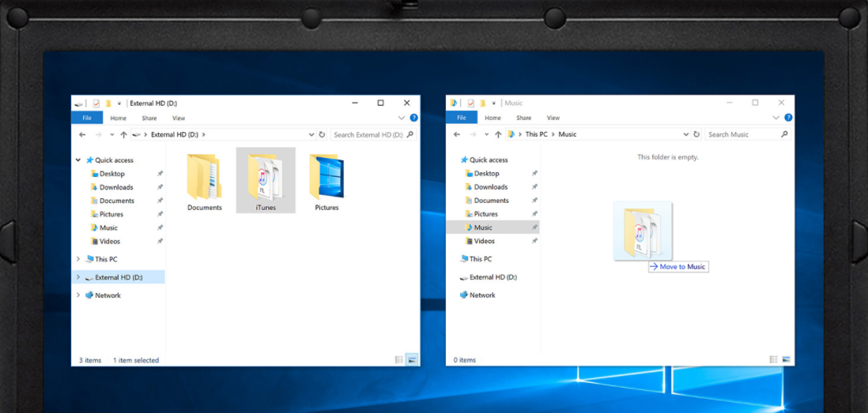Click the Back arrow in External HD window
The width and height of the screenshot is (868, 413).
pyautogui.click(x=82, y=134)
